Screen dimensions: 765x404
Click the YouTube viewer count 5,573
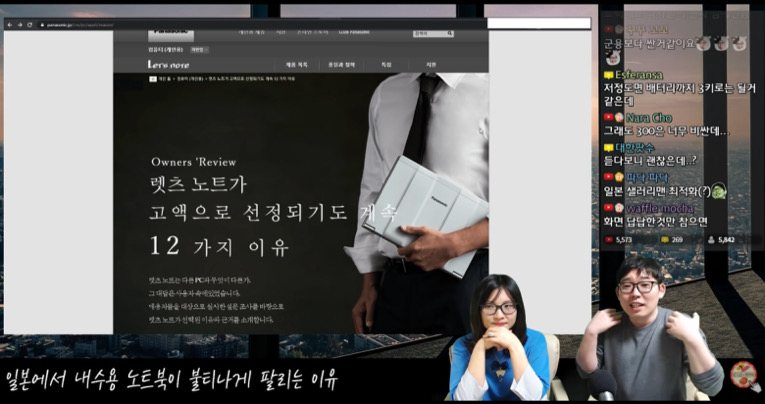624,240
